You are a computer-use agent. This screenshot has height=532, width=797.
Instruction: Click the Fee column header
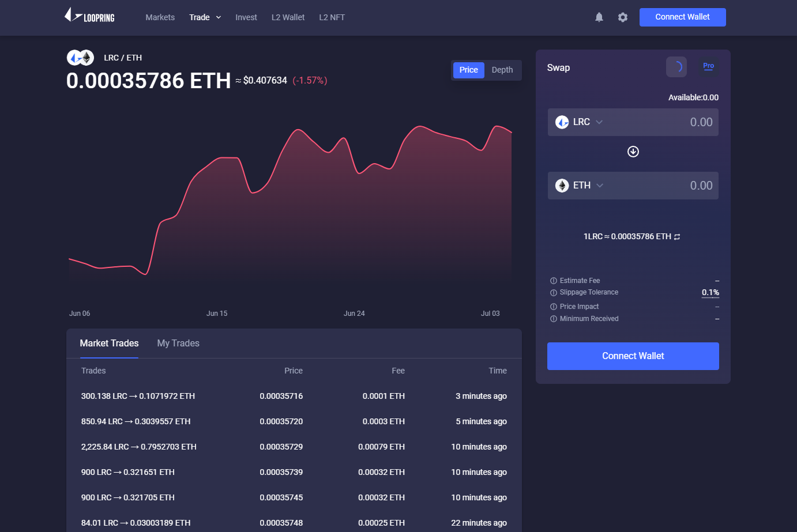point(398,371)
